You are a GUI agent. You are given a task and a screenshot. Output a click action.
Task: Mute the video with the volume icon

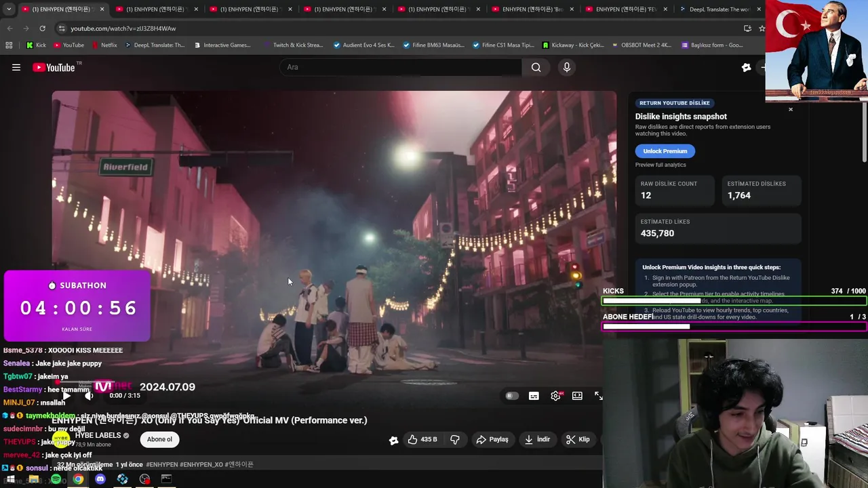[x=89, y=396]
